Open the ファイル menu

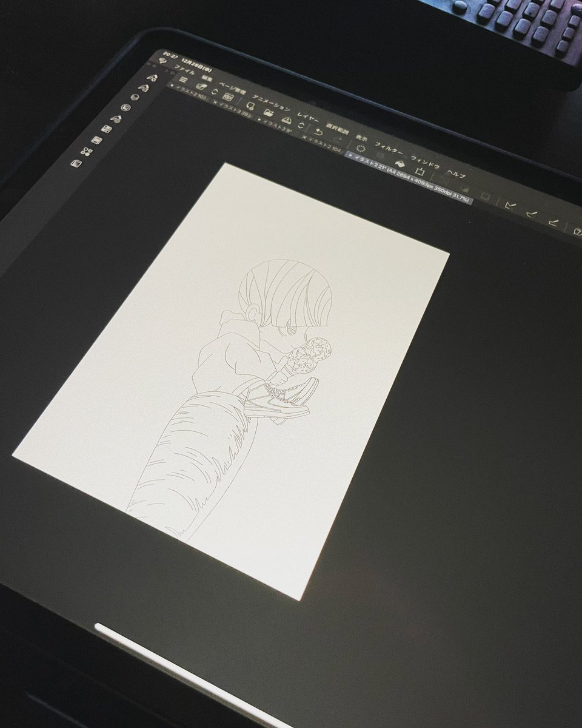185,70
